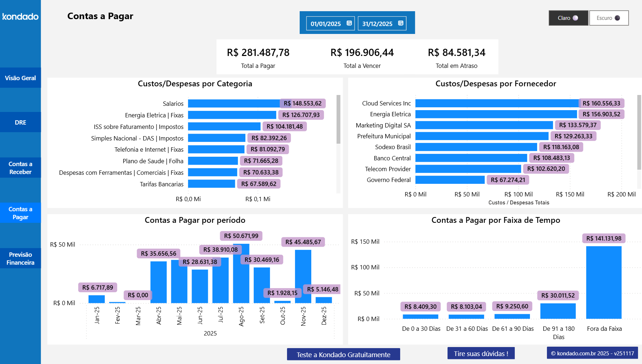642x364 pixels.
Task: Open the kondado.com.br footer link
Action: (592, 353)
